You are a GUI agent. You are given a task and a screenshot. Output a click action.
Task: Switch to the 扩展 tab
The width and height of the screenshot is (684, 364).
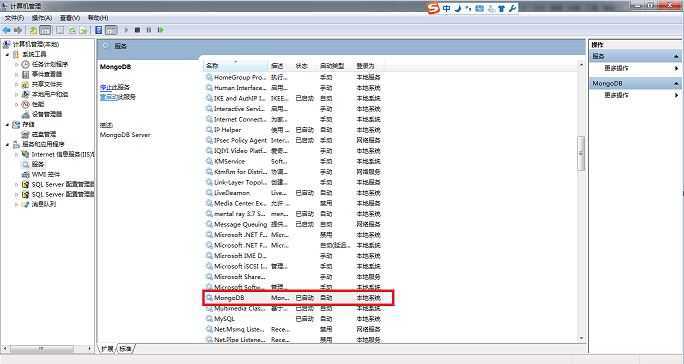107,349
